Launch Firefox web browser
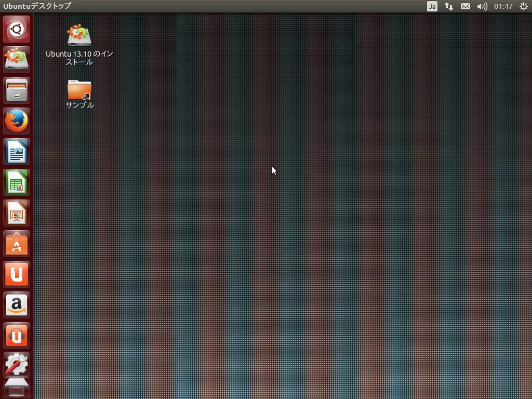Screen dimensions: 532x399 click(x=17, y=121)
